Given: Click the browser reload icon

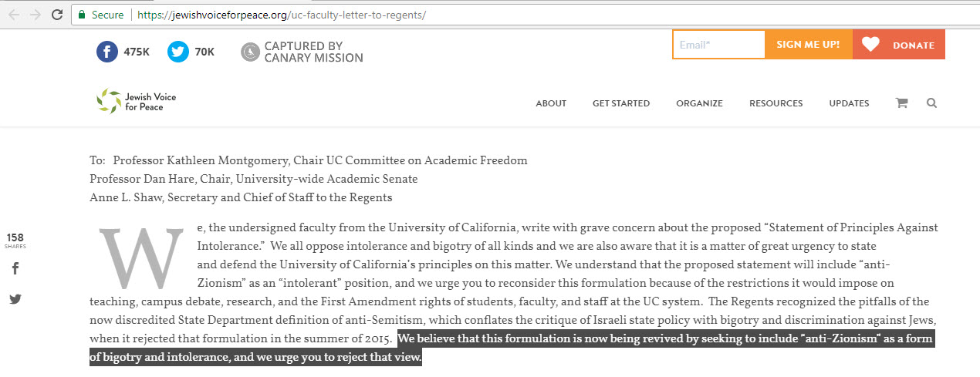Looking at the screenshot, I should click(57, 15).
